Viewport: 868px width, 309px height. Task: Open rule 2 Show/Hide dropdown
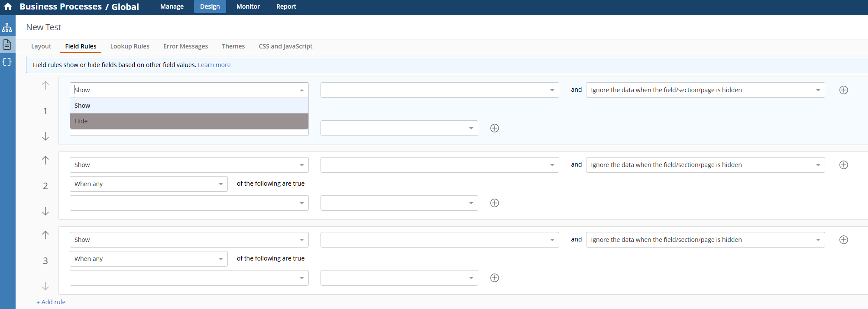point(189,165)
